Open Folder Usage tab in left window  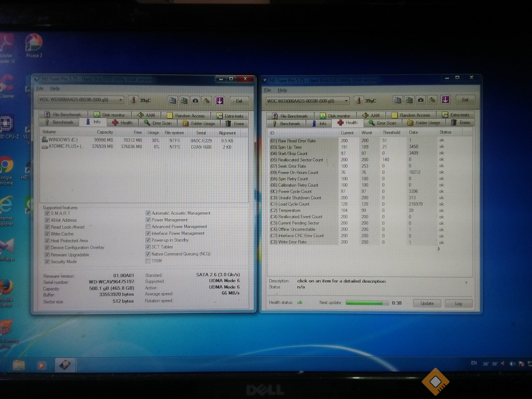(199, 123)
